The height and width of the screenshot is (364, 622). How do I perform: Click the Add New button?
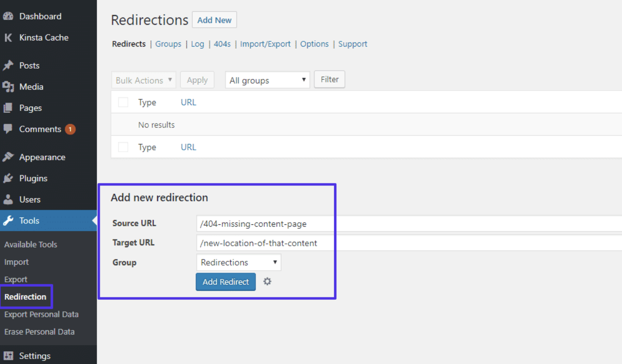pyautogui.click(x=215, y=20)
